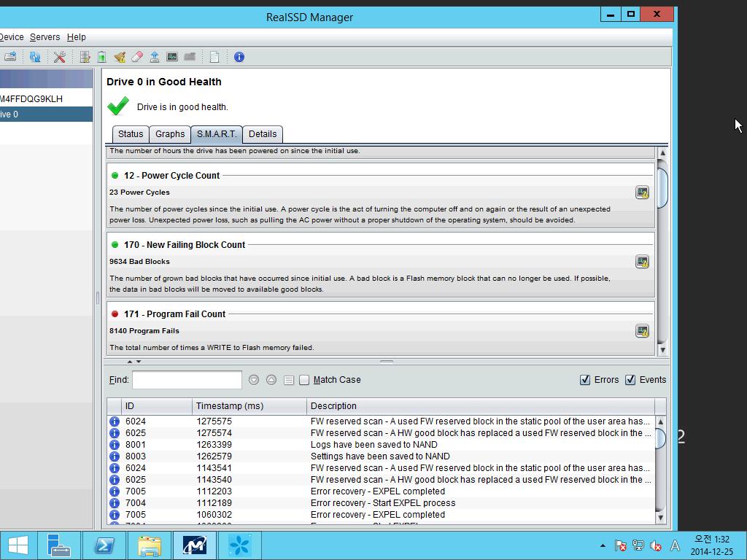The width and height of the screenshot is (747, 560).
Task: Open PowerShell from the taskbar
Action: pos(104,545)
